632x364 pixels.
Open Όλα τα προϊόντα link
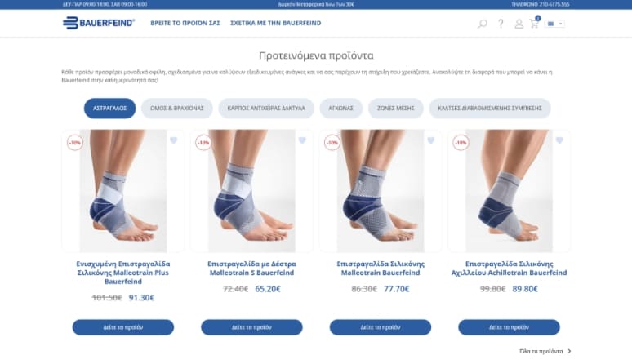(x=541, y=351)
